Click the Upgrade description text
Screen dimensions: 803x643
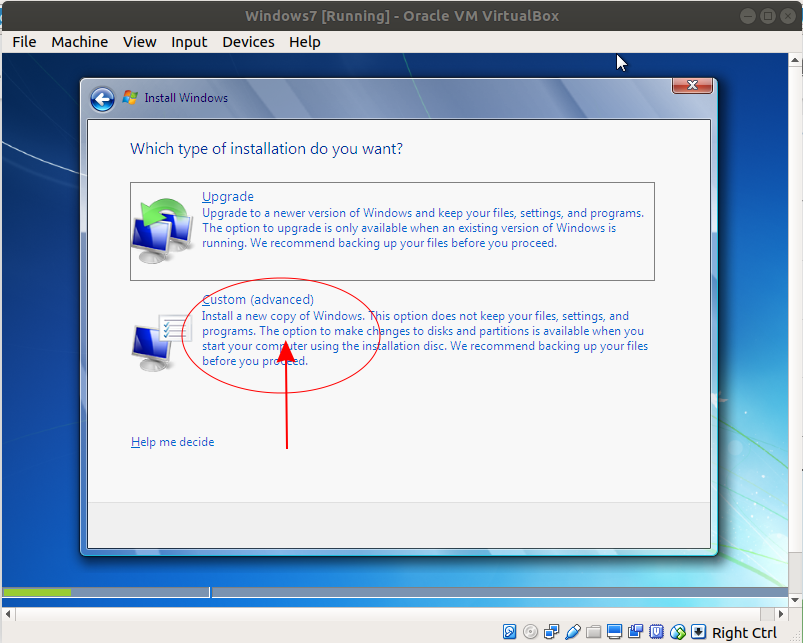coord(422,228)
